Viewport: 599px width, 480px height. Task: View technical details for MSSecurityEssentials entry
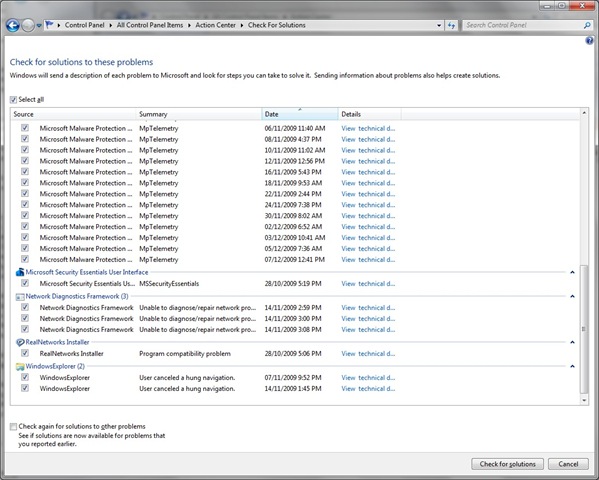pos(368,284)
